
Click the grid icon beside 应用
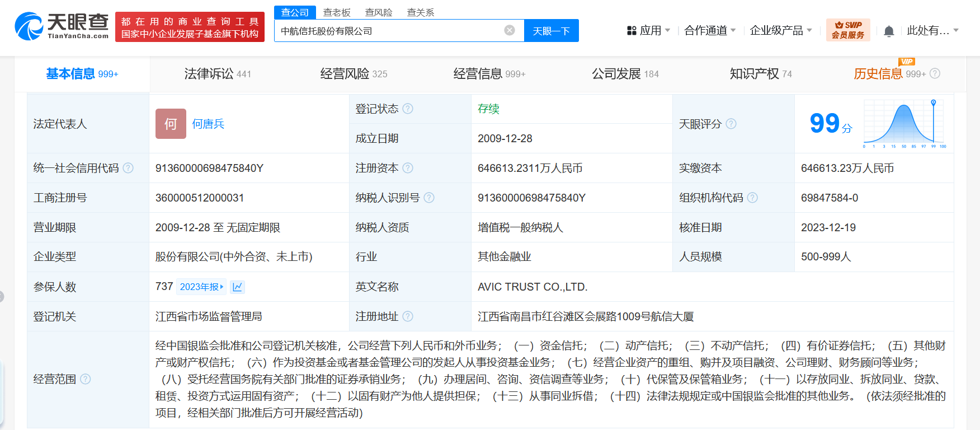coord(632,31)
